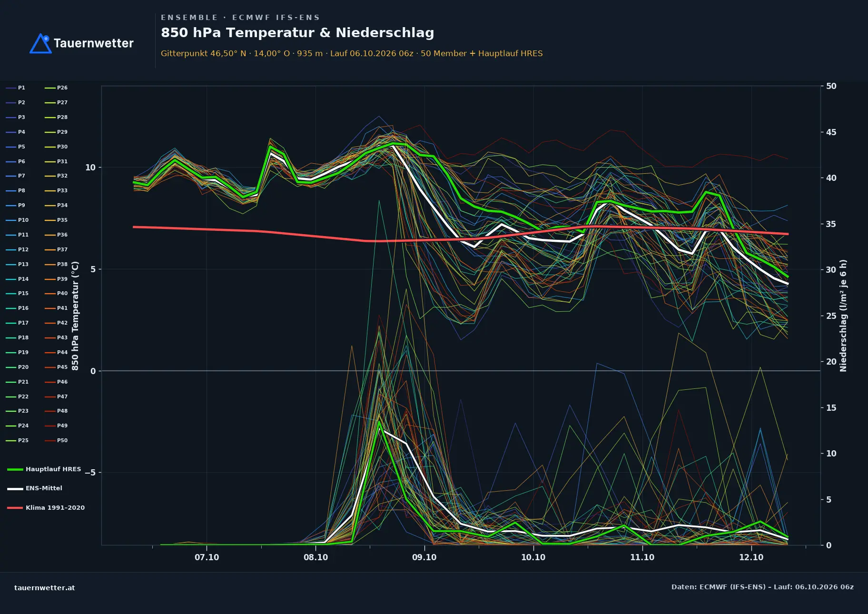Select the Klima 1991–2020 legend entry
The image size is (868, 614).
(x=46, y=508)
